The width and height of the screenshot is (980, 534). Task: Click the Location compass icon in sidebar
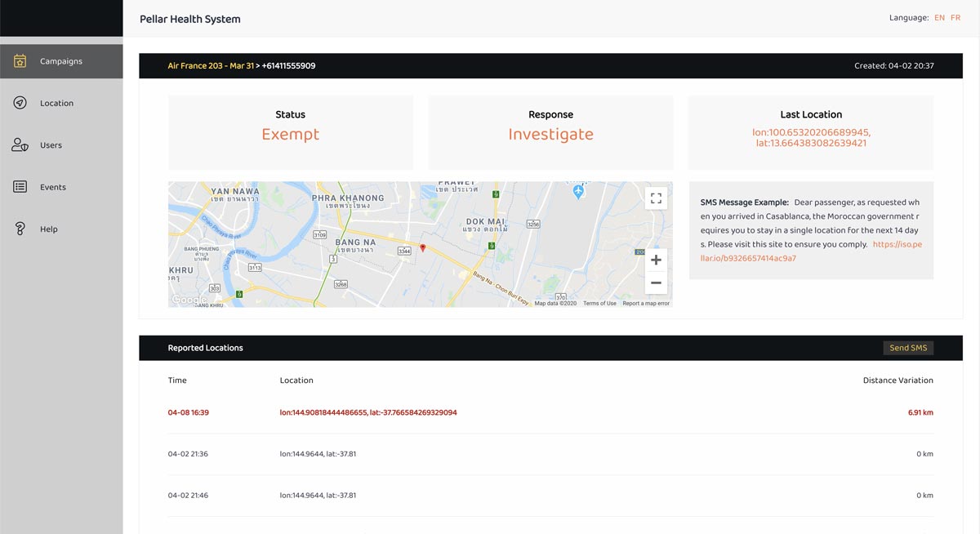(x=20, y=103)
